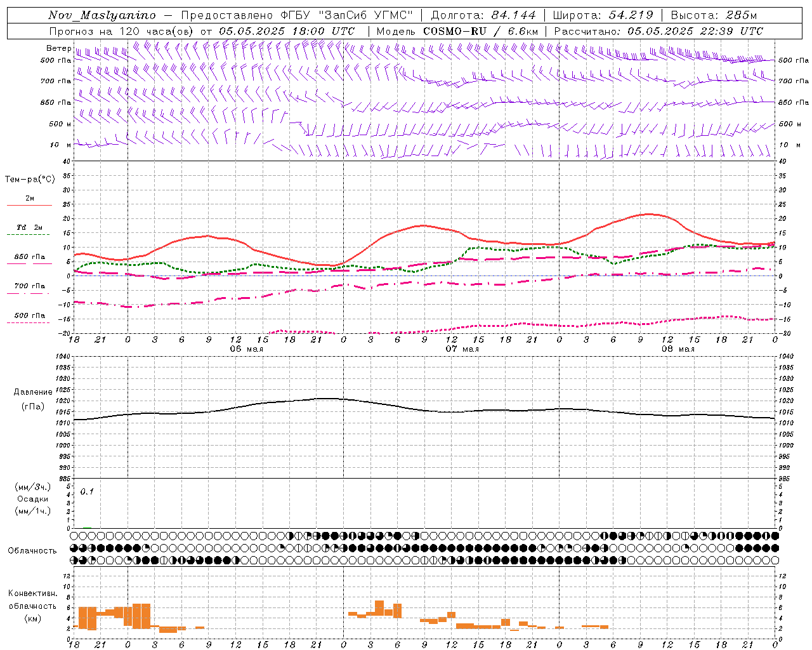Select the (мм/1ч.) precipitation unit label
The height and width of the screenshot is (650, 812).
(x=33, y=511)
